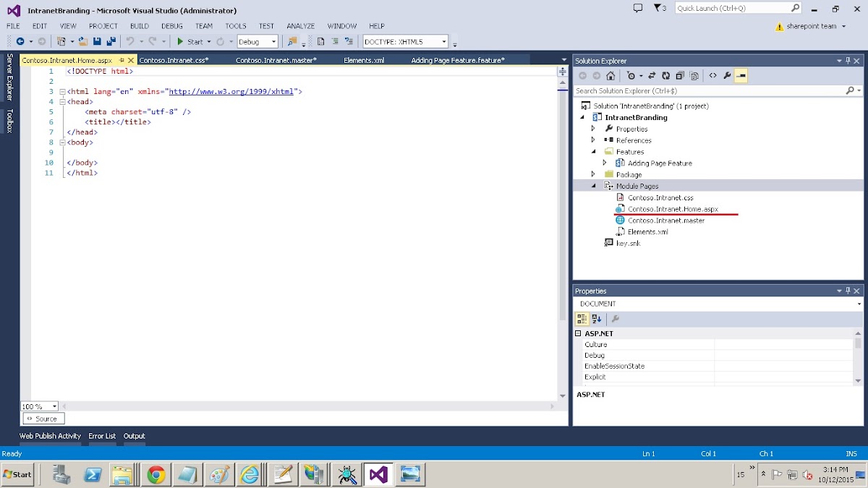Open the FILE menu
Screen dimensions: 868x488
(x=13, y=26)
